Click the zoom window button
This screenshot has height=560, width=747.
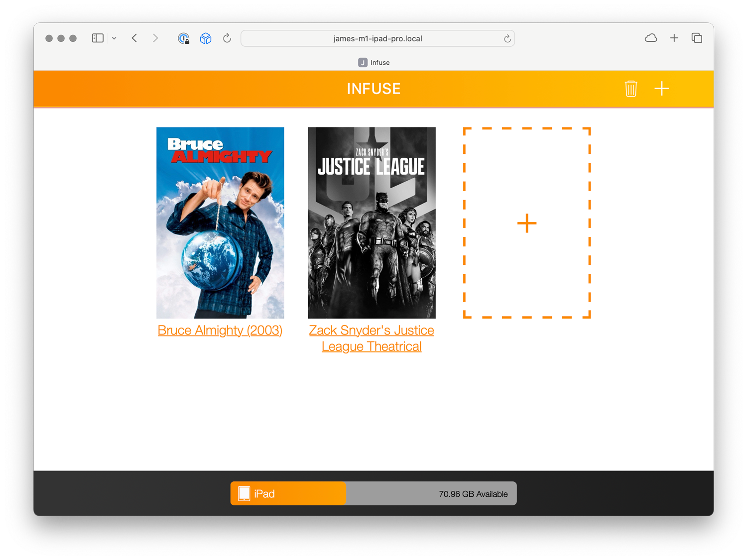73,38
